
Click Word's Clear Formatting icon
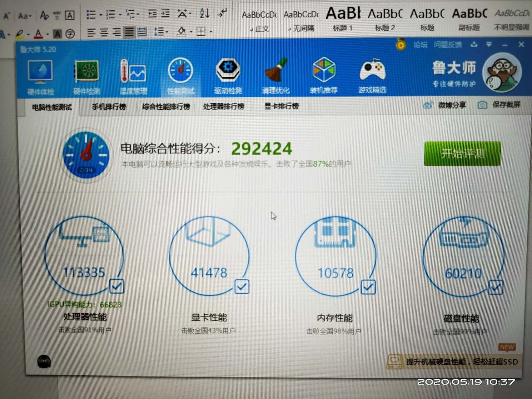[x=44, y=16]
